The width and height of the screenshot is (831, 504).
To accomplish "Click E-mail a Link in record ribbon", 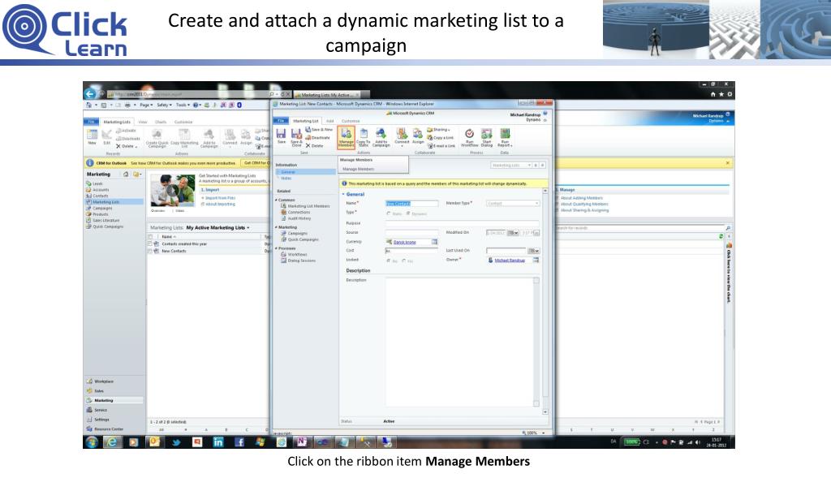I will point(441,145).
